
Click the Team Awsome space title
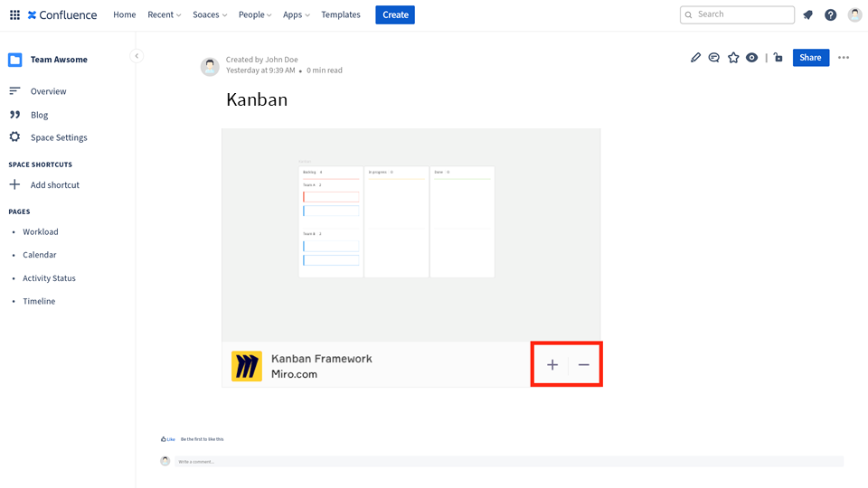59,60
